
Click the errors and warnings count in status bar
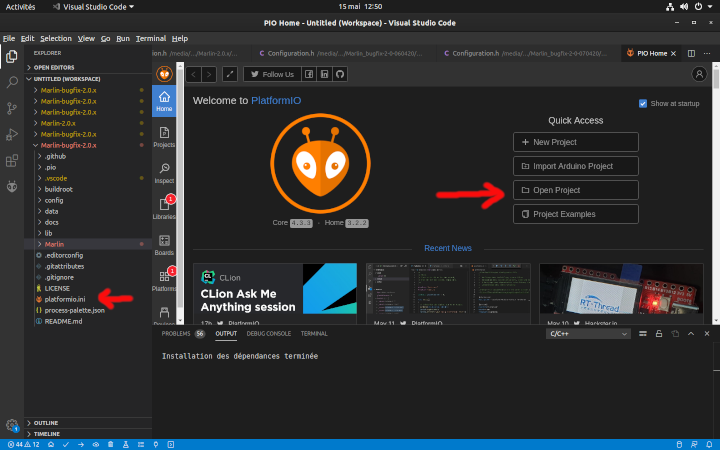click(23, 444)
